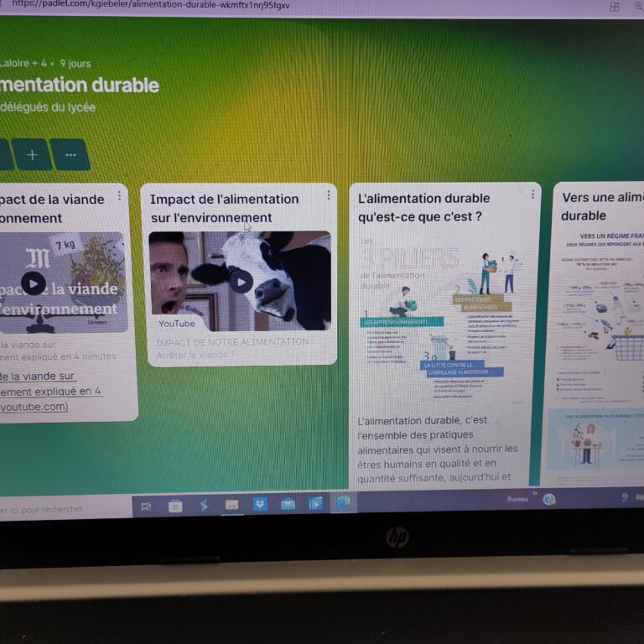Open File Explorer from the taskbar
Screen dimensions: 644x644
[x=231, y=504]
